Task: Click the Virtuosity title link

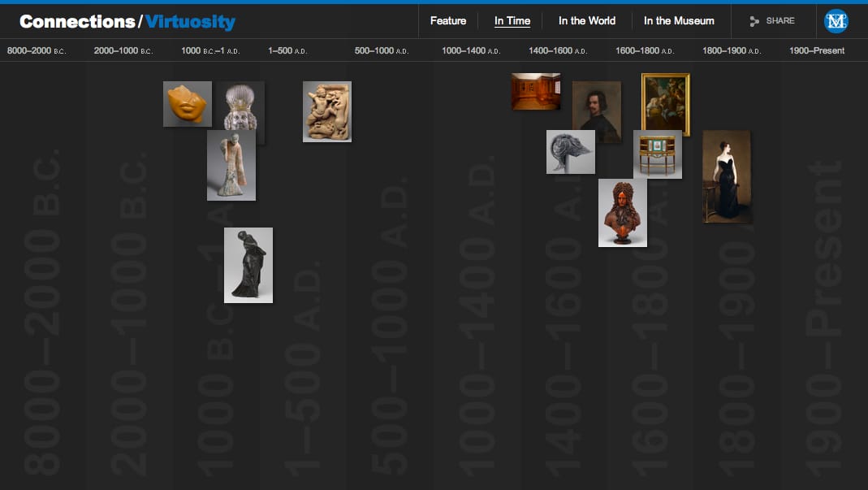Action: [x=190, y=22]
